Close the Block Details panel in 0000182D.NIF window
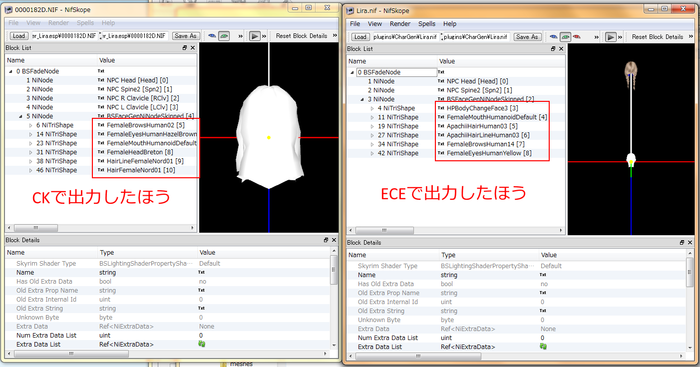Screen dimensions: 700x367 (x=333, y=240)
